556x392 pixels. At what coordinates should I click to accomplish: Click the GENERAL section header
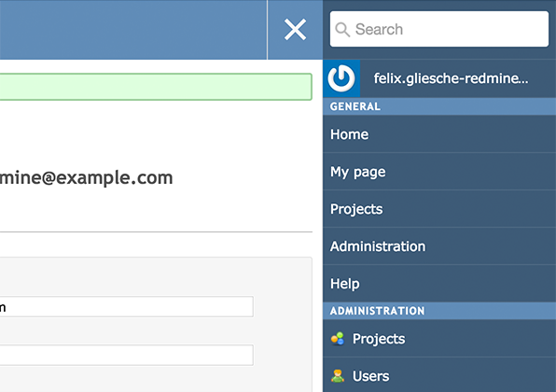(x=439, y=106)
